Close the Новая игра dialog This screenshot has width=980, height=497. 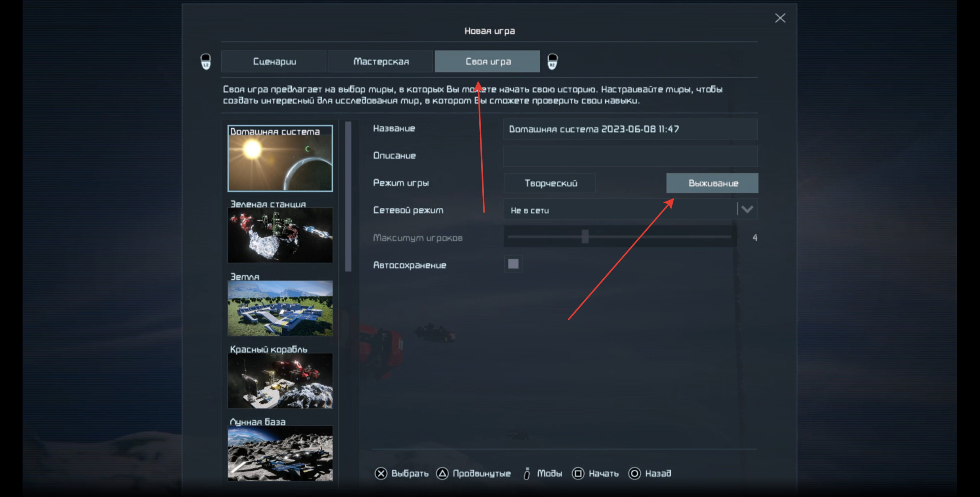tap(780, 18)
